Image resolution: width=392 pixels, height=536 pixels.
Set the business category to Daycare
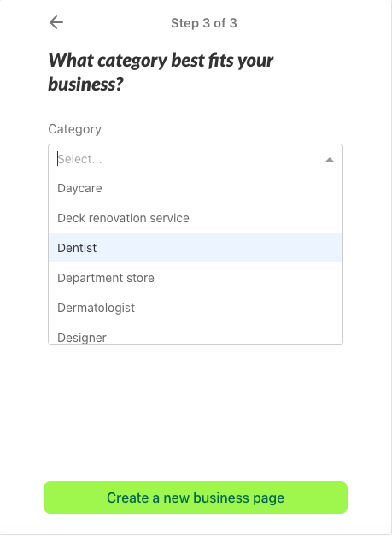[196, 188]
